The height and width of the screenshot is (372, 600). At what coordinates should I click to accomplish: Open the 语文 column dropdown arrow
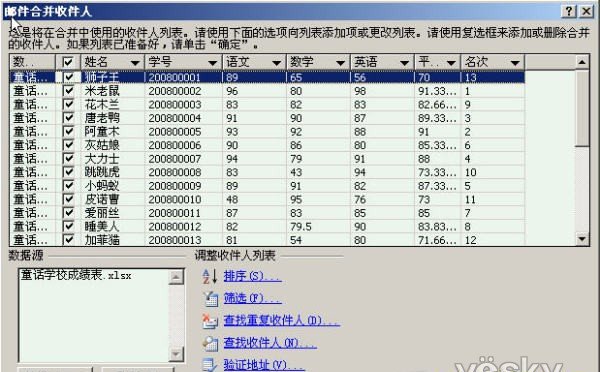click(277, 63)
